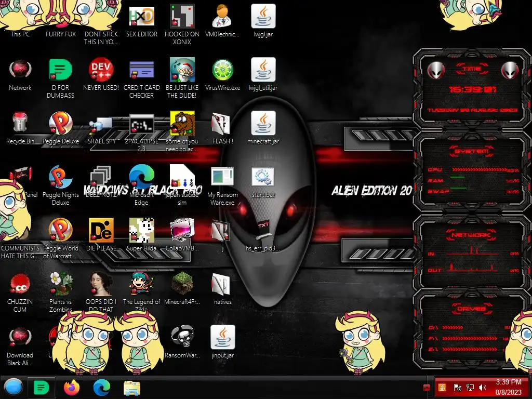The width and height of the screenshot is (532, 399).
Task: Open Action Center flag tray icon
Action: pos(457,388)
